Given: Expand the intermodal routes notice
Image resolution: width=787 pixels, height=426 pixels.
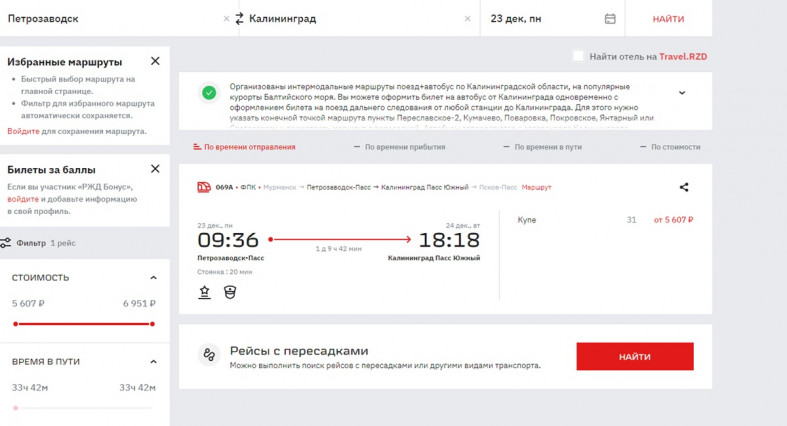Looking at the screenshot, I should [x=682, y=93].
